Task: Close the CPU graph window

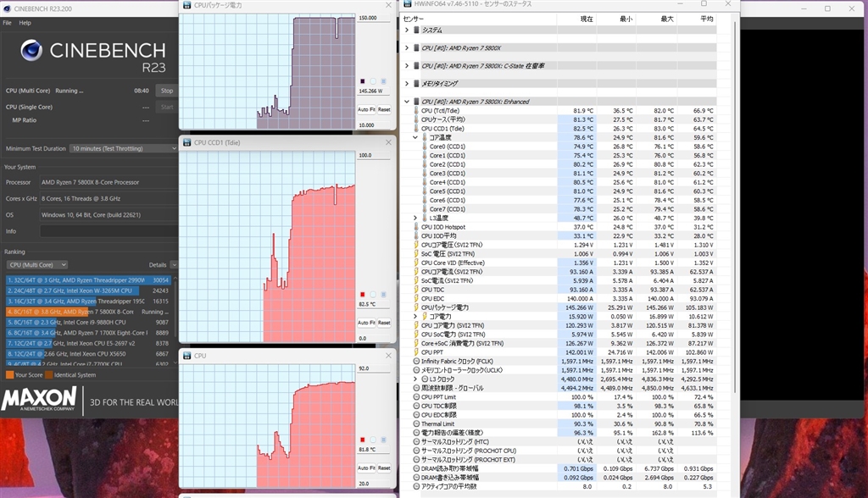Action: click(x=388, y=356)
